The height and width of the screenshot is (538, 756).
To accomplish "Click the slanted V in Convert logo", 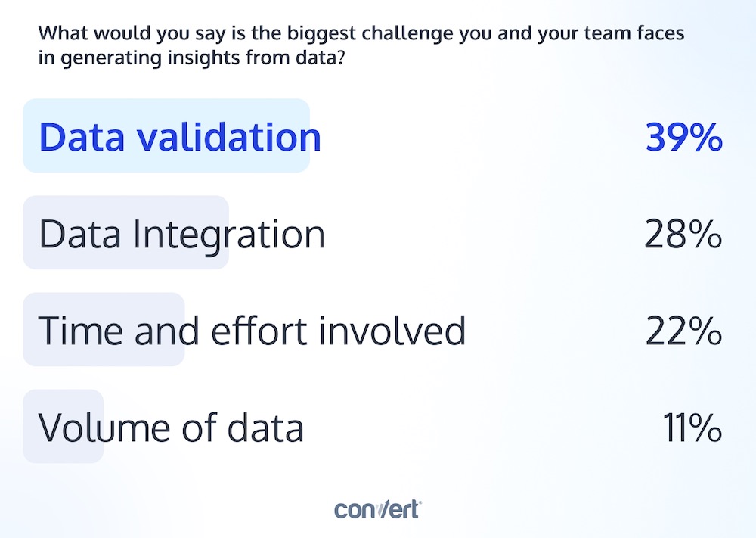I will (x=379, y=510).
